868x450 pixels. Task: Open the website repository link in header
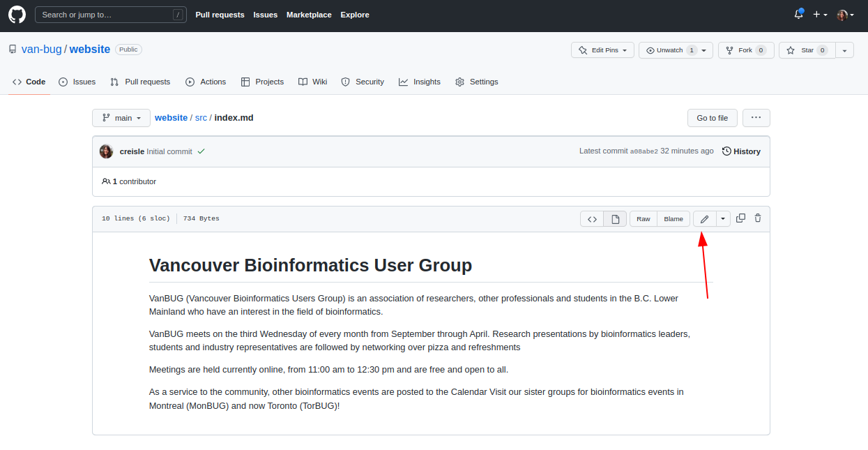pos(90,50)
